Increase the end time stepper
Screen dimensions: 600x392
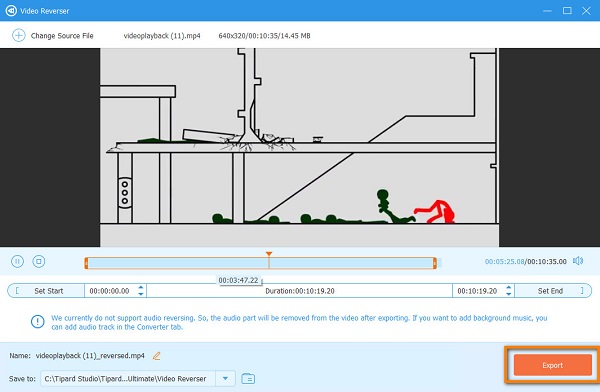(x=509, y=287)
